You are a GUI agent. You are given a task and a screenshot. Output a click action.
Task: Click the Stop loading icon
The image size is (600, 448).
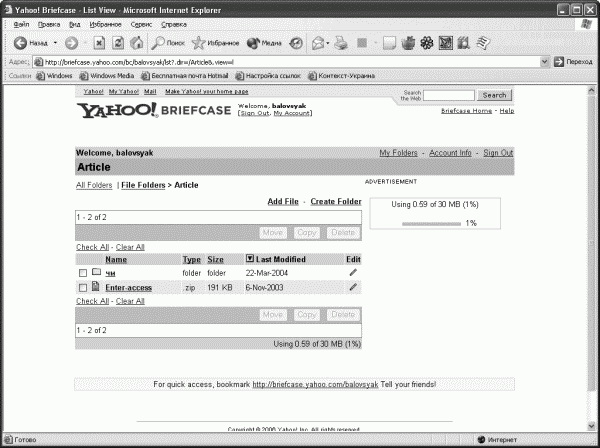point(99,43)
